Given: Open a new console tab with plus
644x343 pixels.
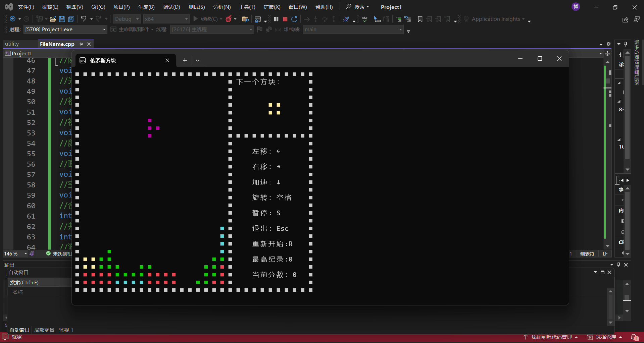Looking at the screenshot, I should pyautogui.click(x=185, y=60).
